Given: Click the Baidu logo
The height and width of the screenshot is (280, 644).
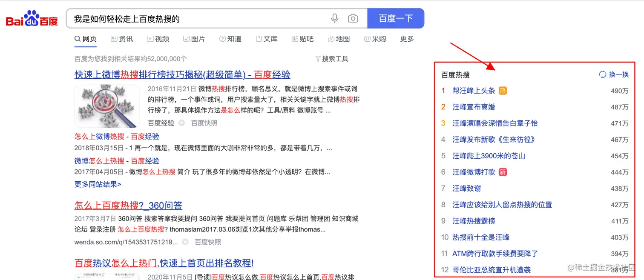Looking at the screenshot, I should [32, 18].
